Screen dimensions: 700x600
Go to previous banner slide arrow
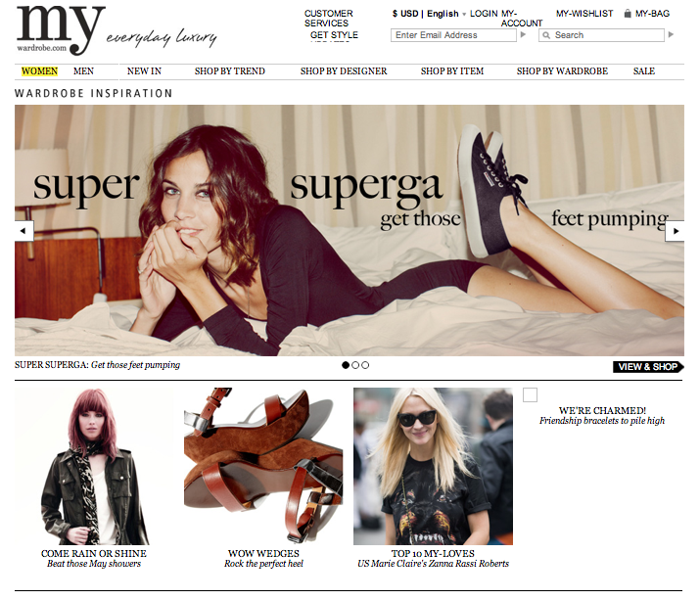(x=23, y=231)
